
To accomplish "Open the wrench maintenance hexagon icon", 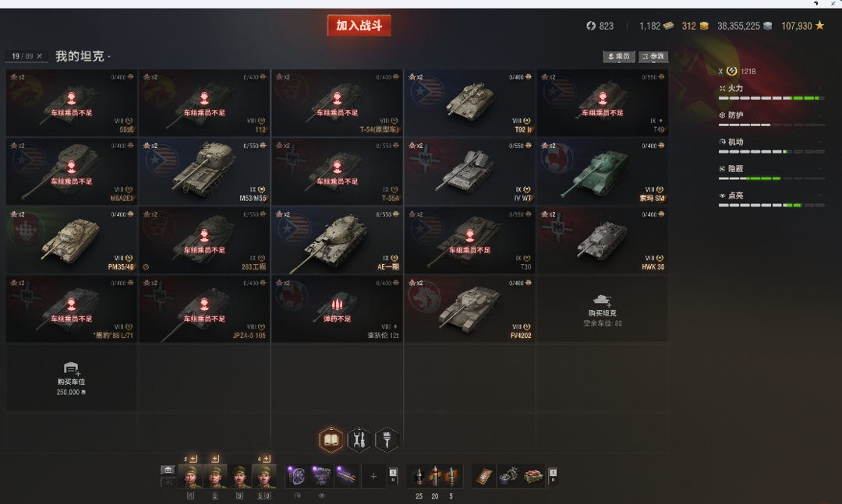I will (x=359, y=440).
